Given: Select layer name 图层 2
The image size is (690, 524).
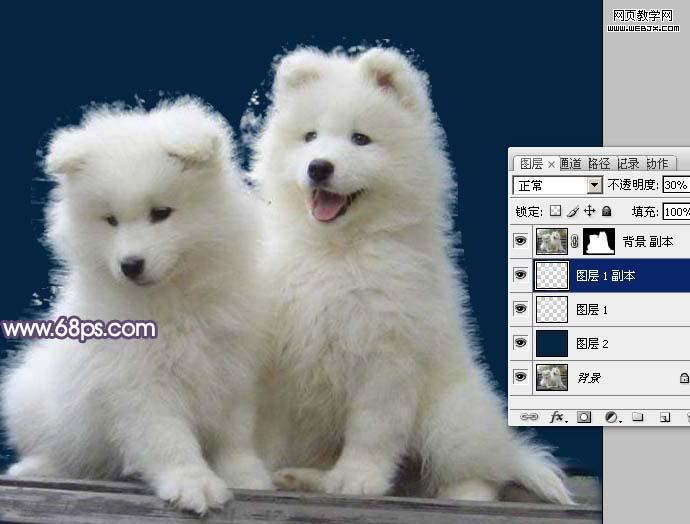Looking at the screenshot, I should 592,344.
